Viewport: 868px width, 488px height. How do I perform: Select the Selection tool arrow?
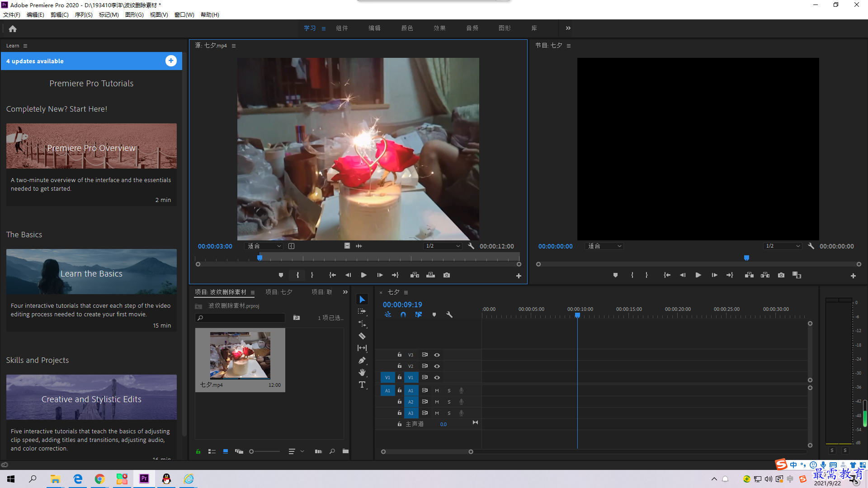tap(362, 300)
